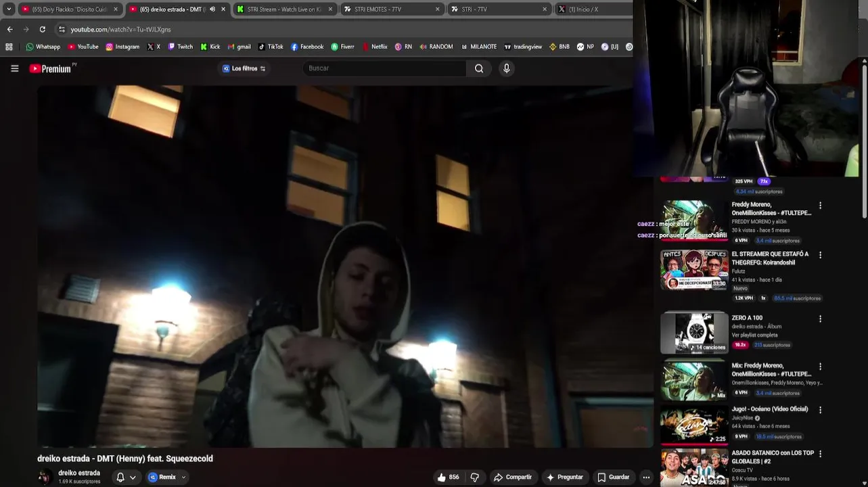868x487 pixels.
Task: Open the Los filtros control
Action: click(x=244, y=68)
